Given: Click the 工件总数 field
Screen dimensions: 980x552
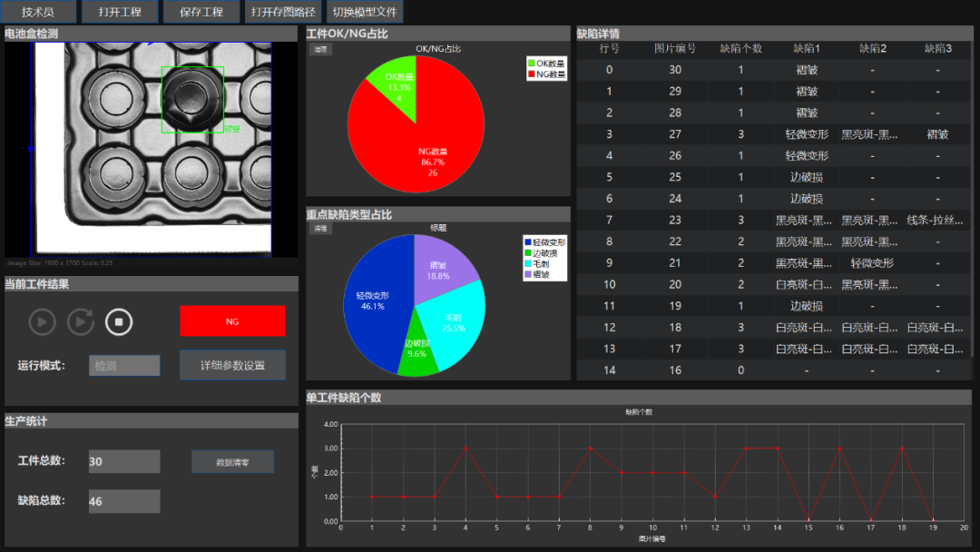Looking at the screenshot, I should (124, 461).
